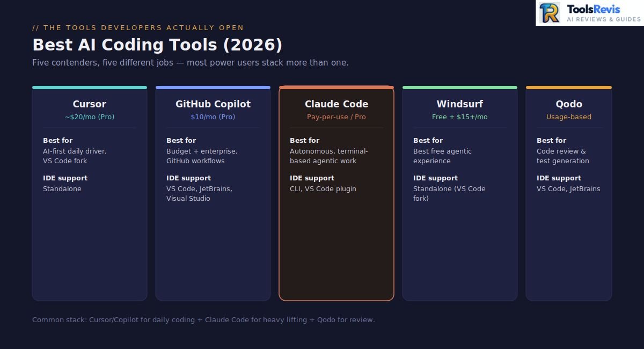
Task: Click the 'AI Reviews & Guides' tagline
Action: point(604,19)
